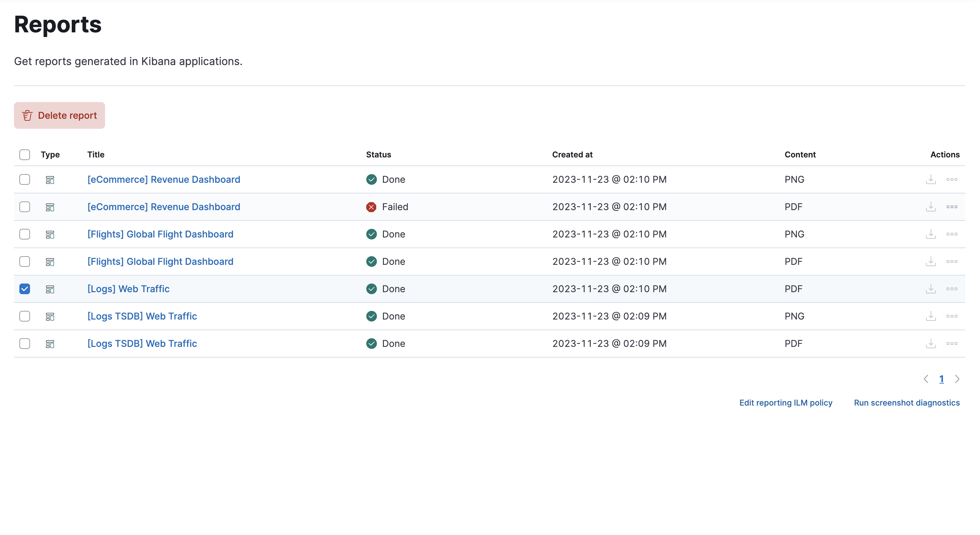Viewport: 980px width, 535px height.
Task: Download the eCommerce Revenue Dashboard PNG report
Action: (x=931, y=179)
